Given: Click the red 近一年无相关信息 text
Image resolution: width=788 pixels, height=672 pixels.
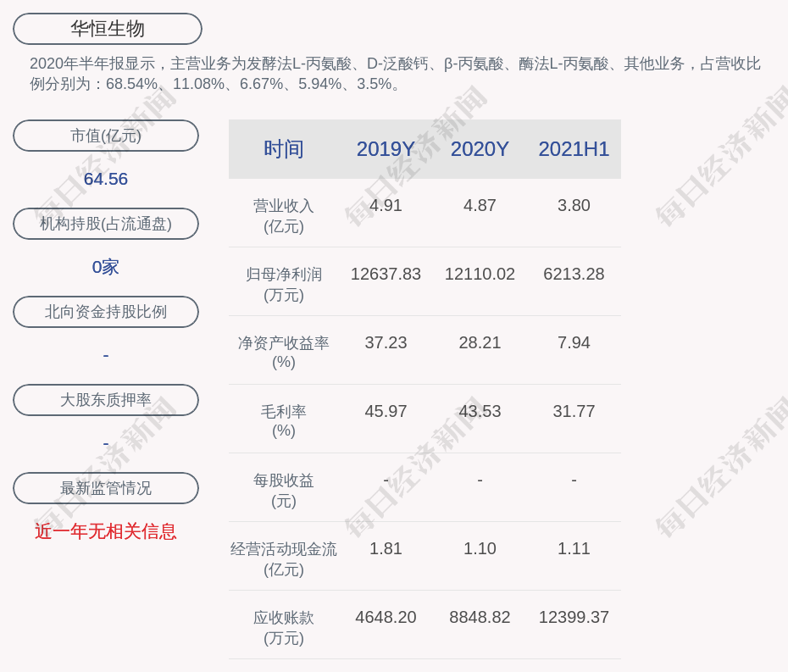Looking at the screenshot, I should click(x=106, y=531).
